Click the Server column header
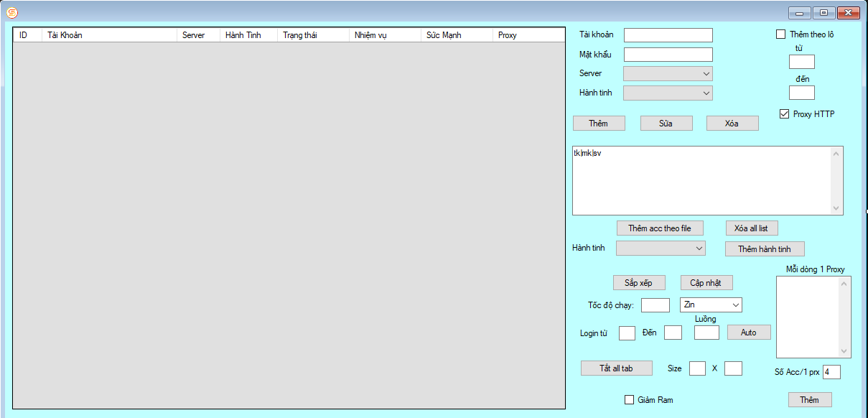This screenshot has height=418, width=868. click(198, 35)
